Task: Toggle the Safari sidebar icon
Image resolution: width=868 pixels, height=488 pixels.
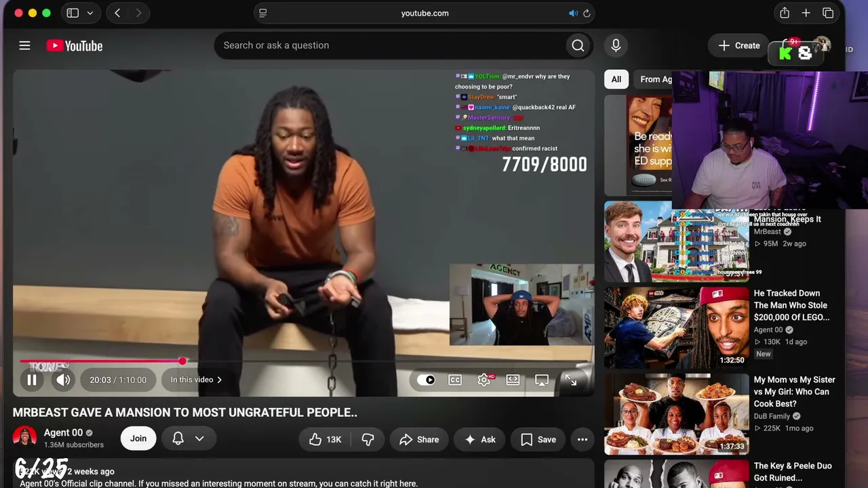Action: tap(73, 13)
